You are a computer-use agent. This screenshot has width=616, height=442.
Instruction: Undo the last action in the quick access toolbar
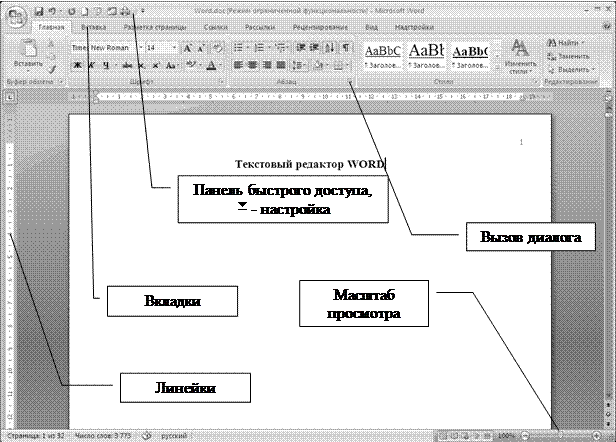[x=51, y=11]
